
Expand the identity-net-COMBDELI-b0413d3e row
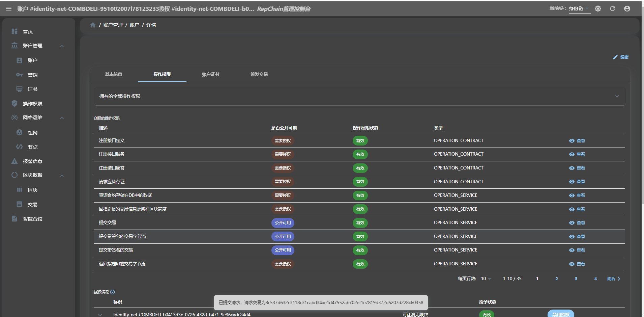tap(100, 315)
